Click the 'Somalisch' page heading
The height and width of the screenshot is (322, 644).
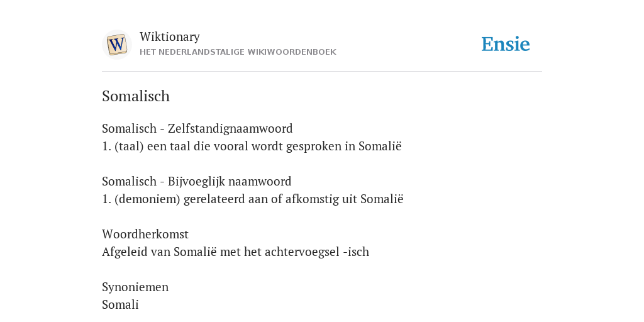[136, 96]
